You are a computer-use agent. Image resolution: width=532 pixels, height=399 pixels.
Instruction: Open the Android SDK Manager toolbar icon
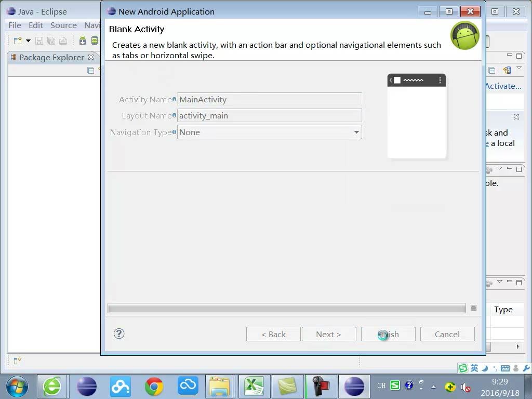(x=83, y=41)
